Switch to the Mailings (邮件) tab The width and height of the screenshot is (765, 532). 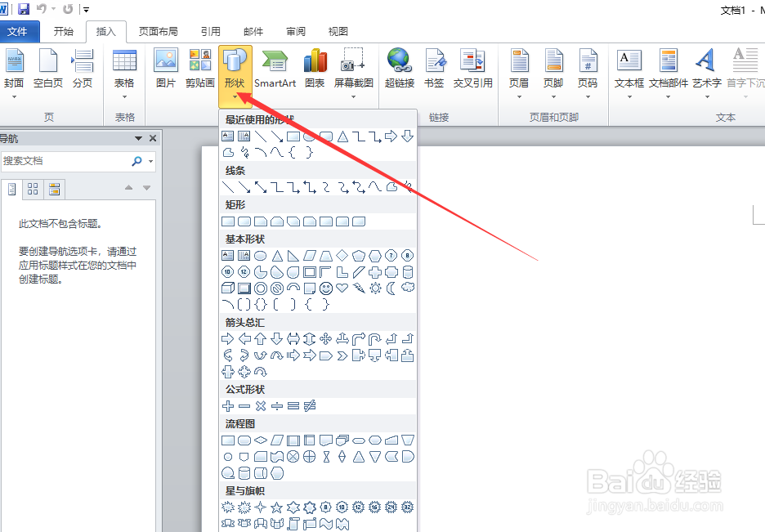point(253,32)
